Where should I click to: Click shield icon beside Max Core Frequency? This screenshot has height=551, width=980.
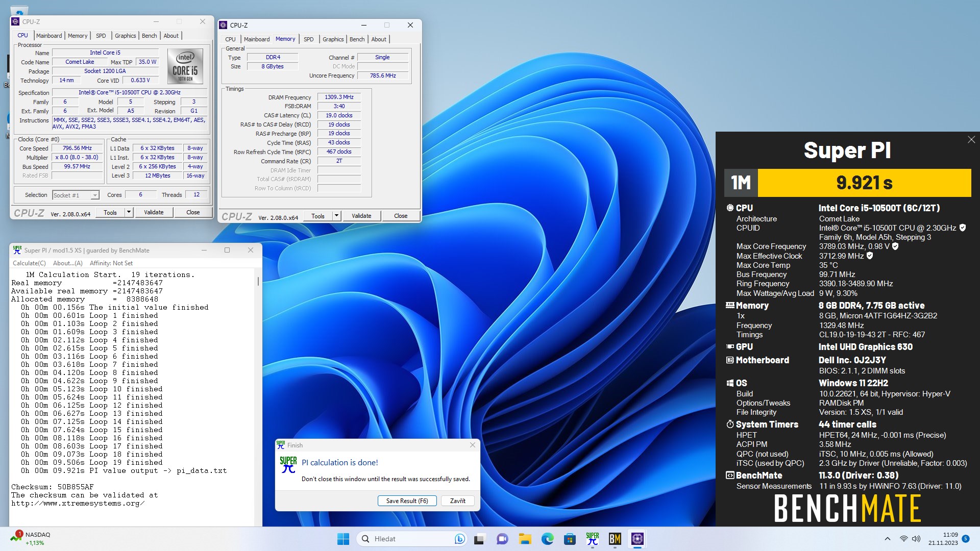click(x=895, y=246)
